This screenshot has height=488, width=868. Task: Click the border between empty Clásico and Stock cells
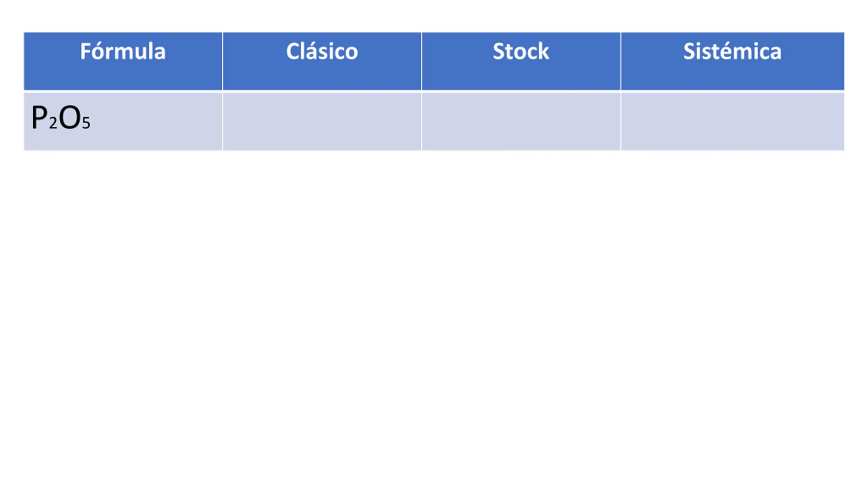pos(421,121)
